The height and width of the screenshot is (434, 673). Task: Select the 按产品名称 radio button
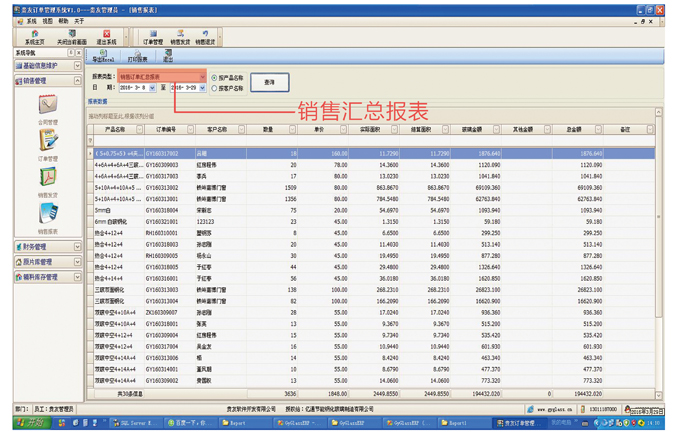[x=214, y=77]
